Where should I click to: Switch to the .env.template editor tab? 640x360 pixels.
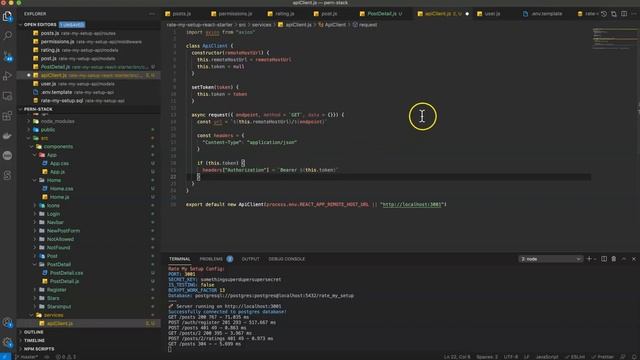coord(547,14)
